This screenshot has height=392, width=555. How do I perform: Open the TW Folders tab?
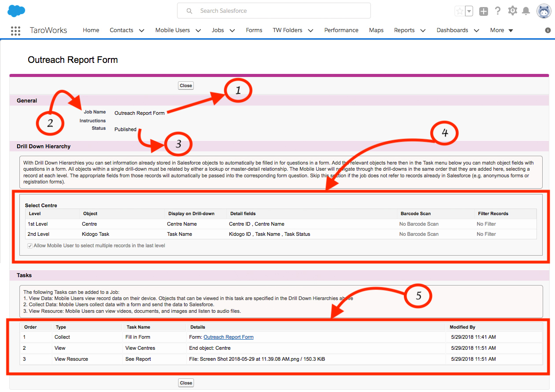click(x=288, y=30)
